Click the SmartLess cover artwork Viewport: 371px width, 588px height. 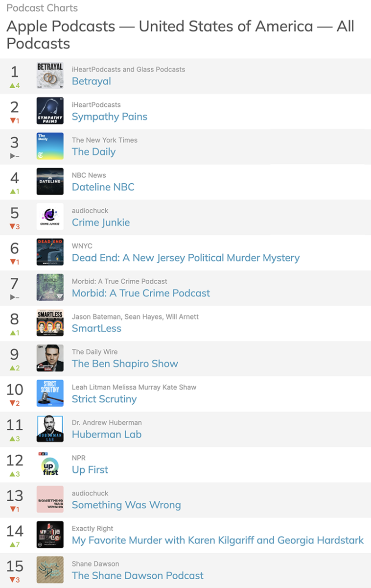tap(50, 322)
